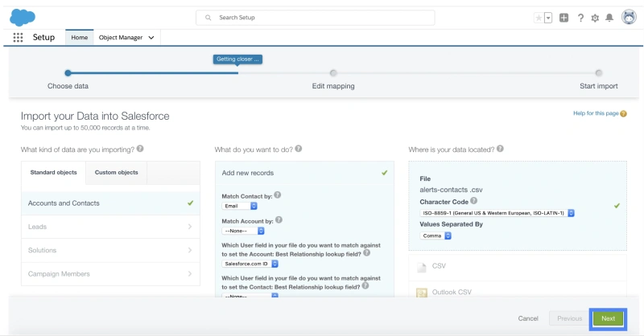Show help icon for Character Code

tap(473, 201)
